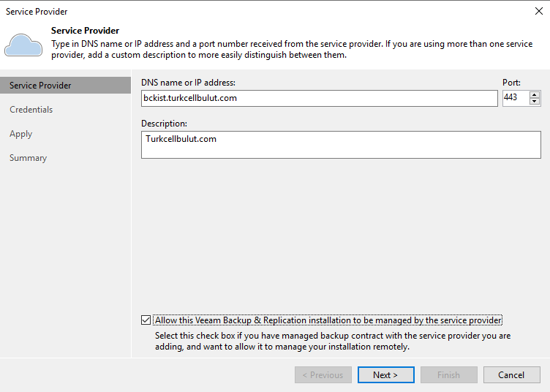550x392 pixels.
Task: Uncheck the managed by service provider checkbox
Action: click(x=146, y=320)
